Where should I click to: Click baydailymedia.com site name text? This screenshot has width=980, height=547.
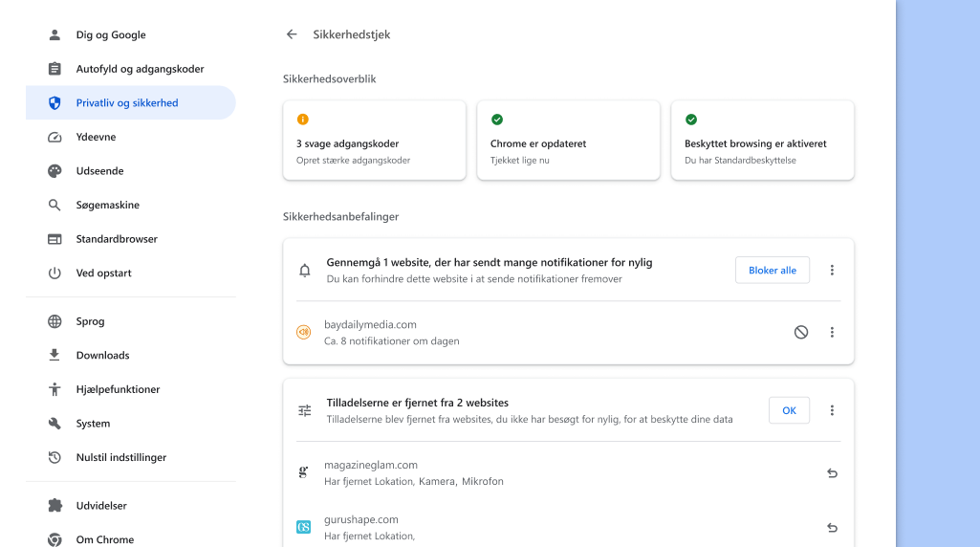[370, 324]
